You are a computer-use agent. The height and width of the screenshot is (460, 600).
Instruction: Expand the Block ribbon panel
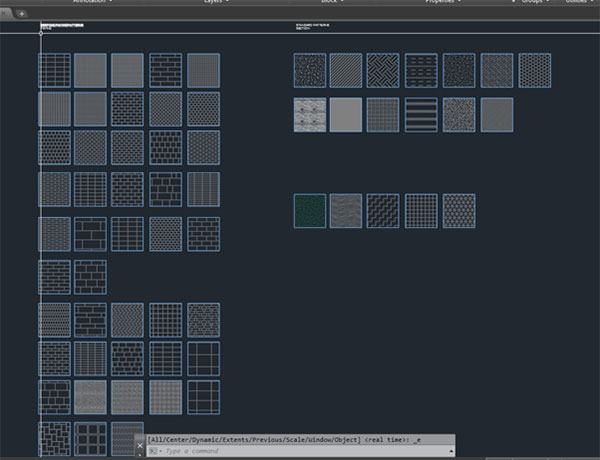tap(329, 3)
